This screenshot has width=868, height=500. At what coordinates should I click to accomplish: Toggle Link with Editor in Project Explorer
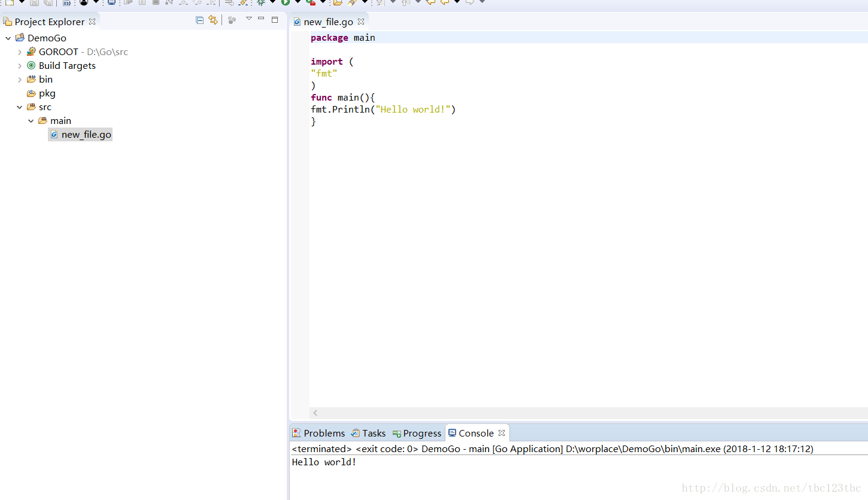tap(213, 20)
